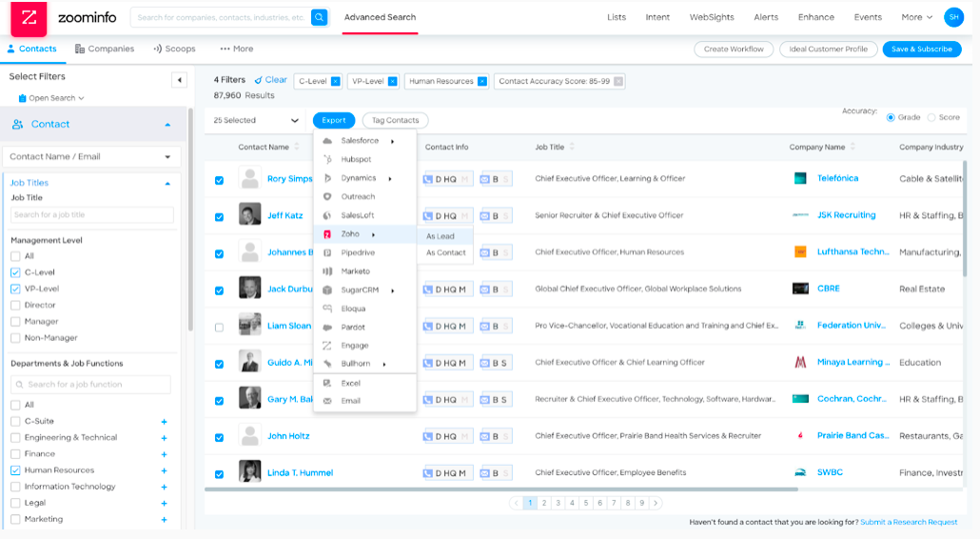This screenshot has height=539, width=980.
Task: Click the blue search magnifier button
Action: tap(320, 17)
